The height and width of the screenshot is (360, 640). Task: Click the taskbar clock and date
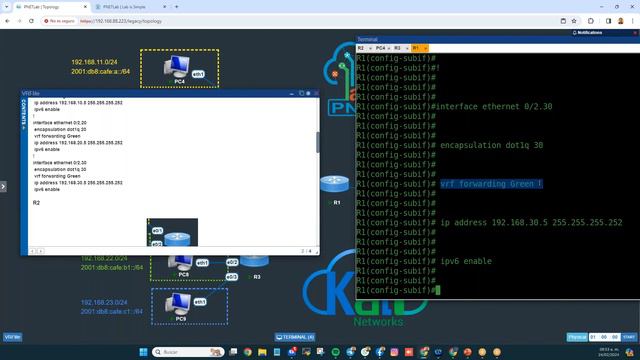coord(609,352)
